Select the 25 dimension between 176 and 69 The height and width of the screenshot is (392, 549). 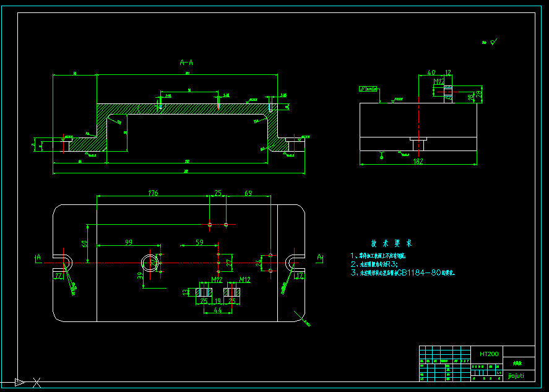point(218,193)
